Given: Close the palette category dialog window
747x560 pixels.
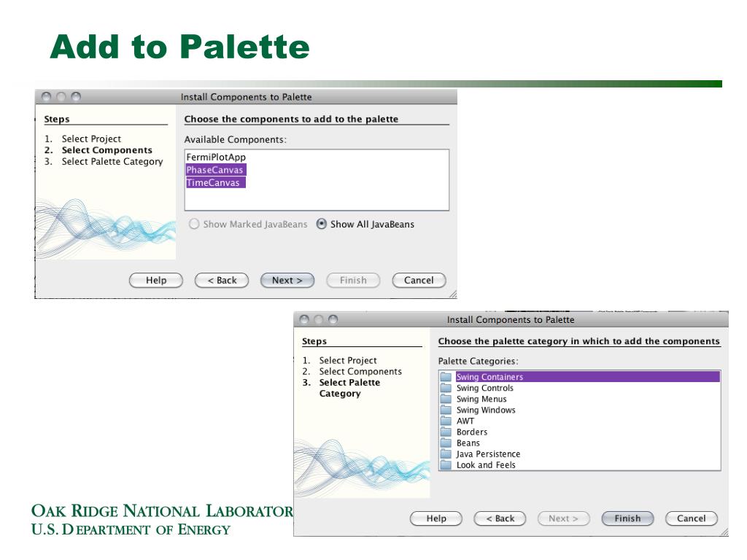Looking at the screenshot, I should click(304, 319).
